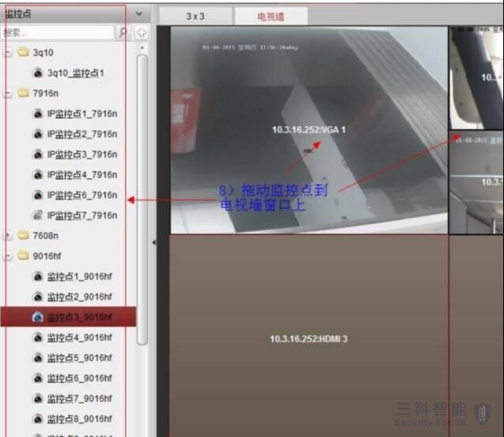Open the 监控点 panel dropdown arrow
504x437 pixels.
(x=139, y=13)
